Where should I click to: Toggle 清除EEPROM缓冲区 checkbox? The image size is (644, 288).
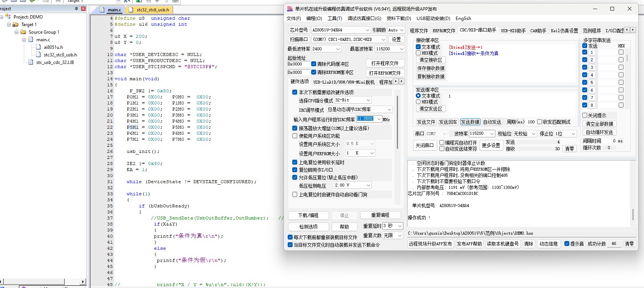(313, 72)
